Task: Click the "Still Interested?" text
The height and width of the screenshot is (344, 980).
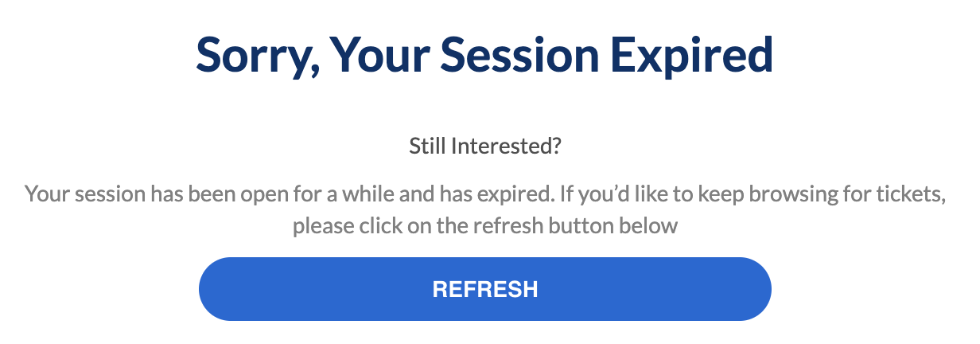Action: (484, 147)
